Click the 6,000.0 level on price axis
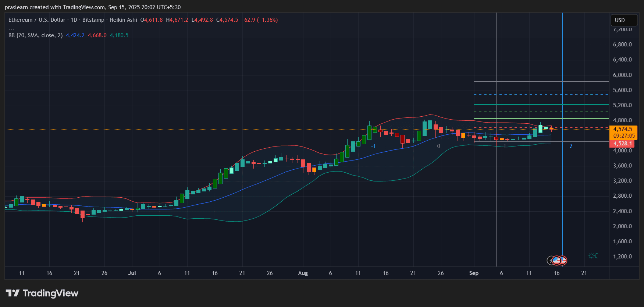The height and width of the screenshot is (307, 644). (622, 75)
